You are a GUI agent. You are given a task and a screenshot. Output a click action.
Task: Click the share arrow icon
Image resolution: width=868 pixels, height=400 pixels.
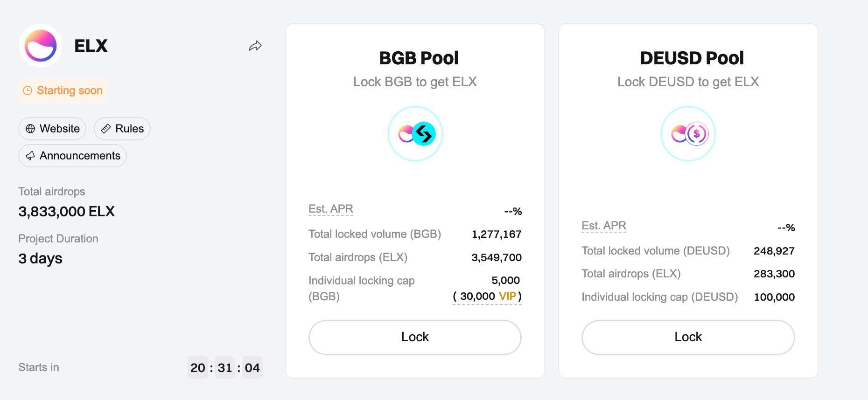point(255,46)
